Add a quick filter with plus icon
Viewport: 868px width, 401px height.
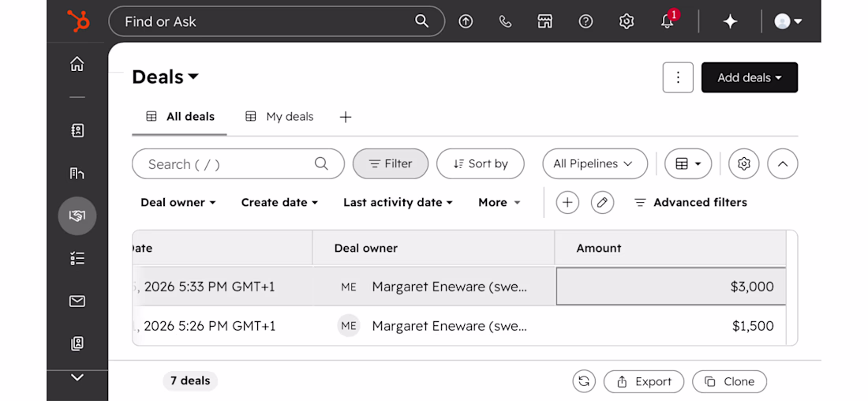click(567, 202)
